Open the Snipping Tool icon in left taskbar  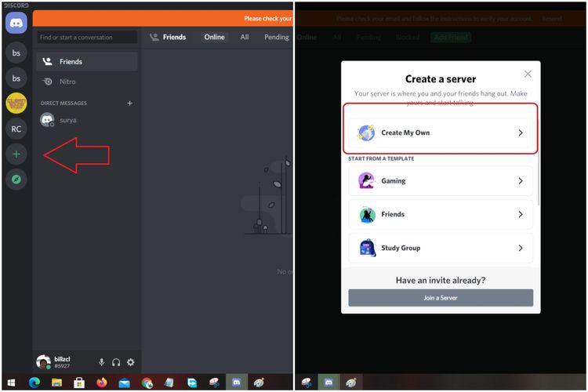[x=214, y=383]
